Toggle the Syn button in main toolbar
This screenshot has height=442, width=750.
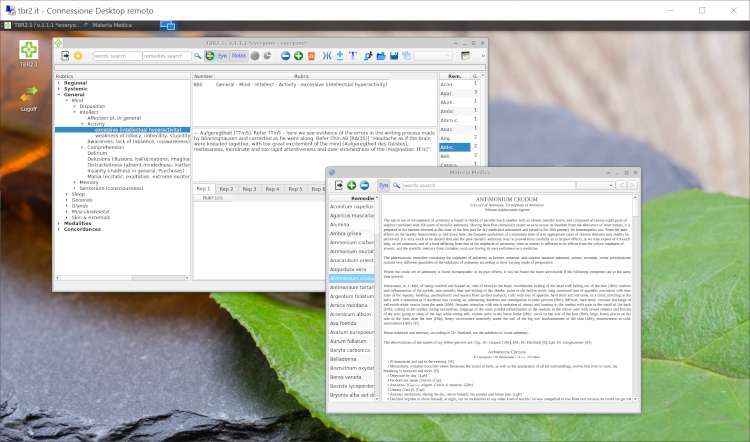point(221,56)
